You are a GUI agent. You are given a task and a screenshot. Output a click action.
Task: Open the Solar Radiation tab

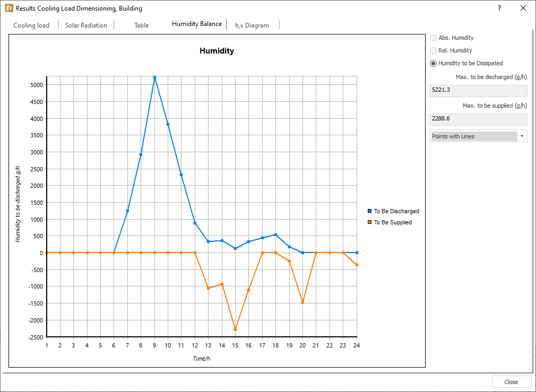86,25
